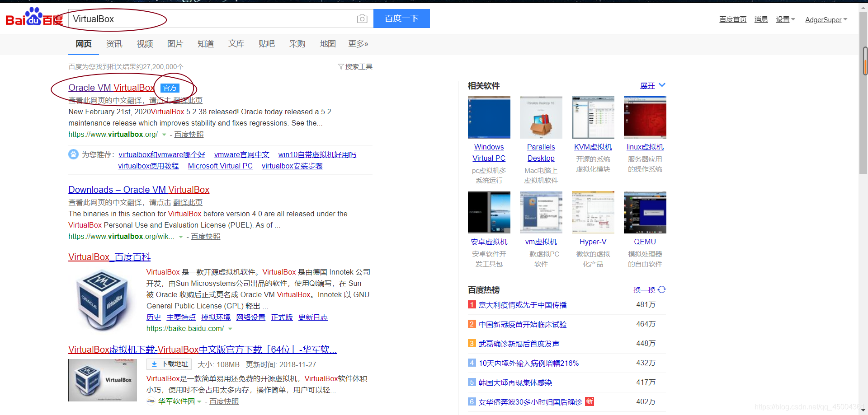Screen dimensions: 868x415
Task: Open hot topic 中国新冠疫苗开始临床试验
Action: click(523, 324)
